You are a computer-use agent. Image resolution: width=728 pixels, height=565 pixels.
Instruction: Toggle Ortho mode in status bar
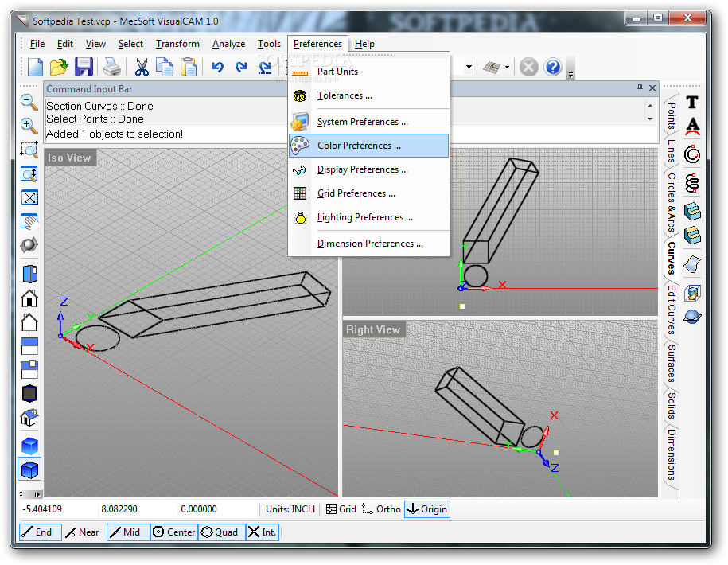(381, 509)
